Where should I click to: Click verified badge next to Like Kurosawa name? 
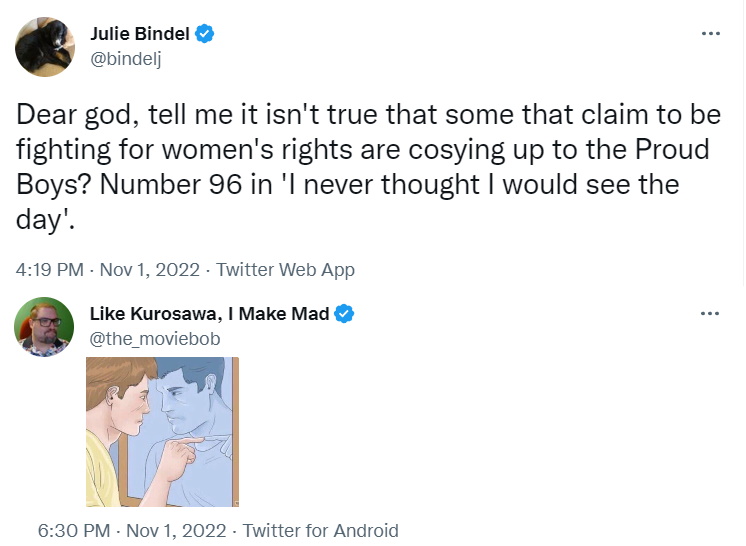[x=344, y=314]
